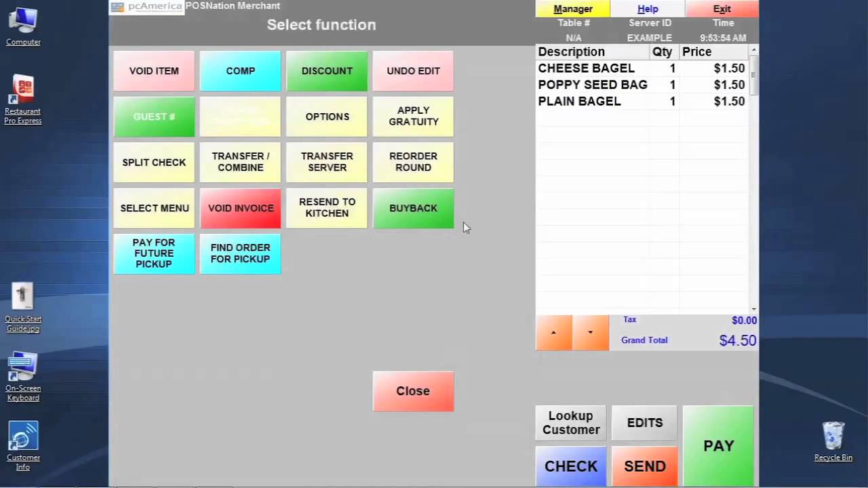Click the Grand Total amount $4.50

[x=737, y=340]
